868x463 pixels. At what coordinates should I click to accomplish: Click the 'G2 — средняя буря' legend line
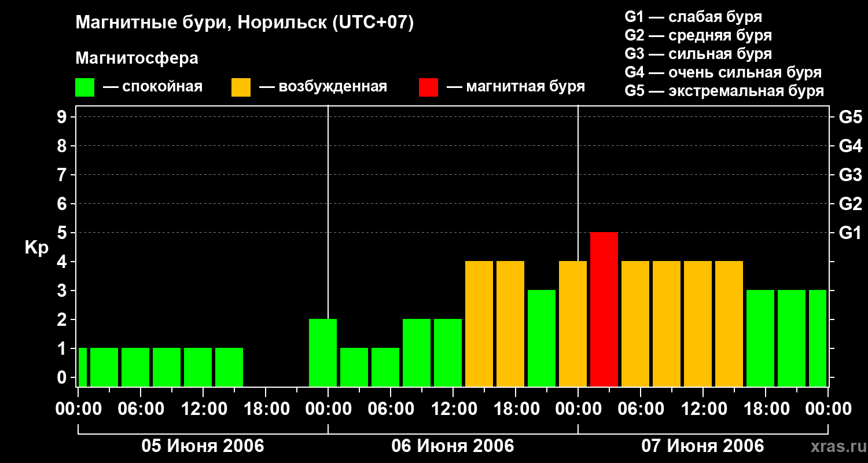point(698,35)
